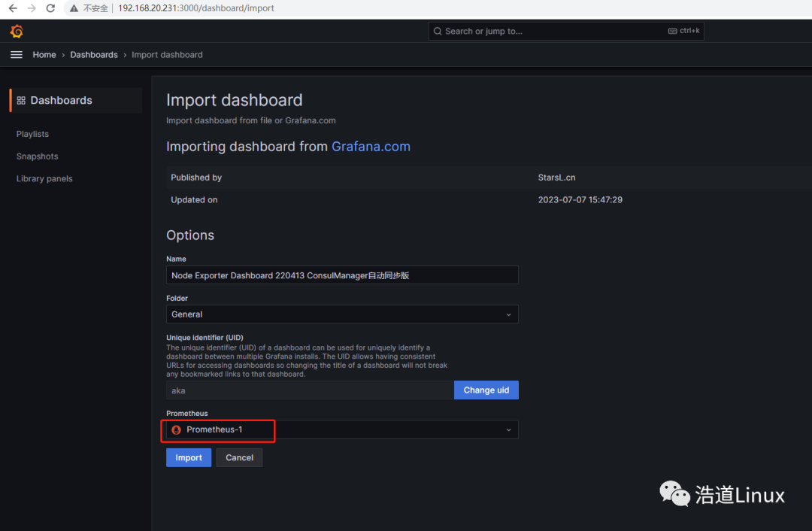Click 'Import dashboard from file or Grafana.com' subtitle

pyautogui.click(x=250, y=120)
